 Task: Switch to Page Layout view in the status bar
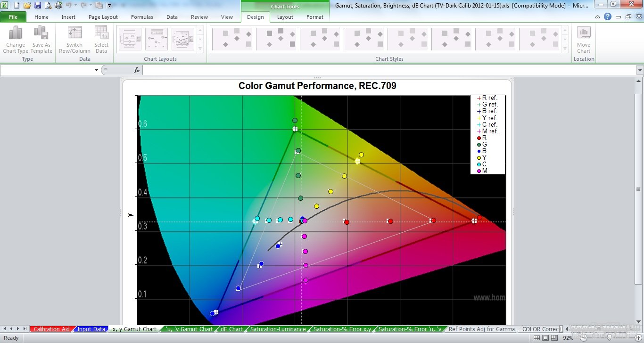click(545, 338)
